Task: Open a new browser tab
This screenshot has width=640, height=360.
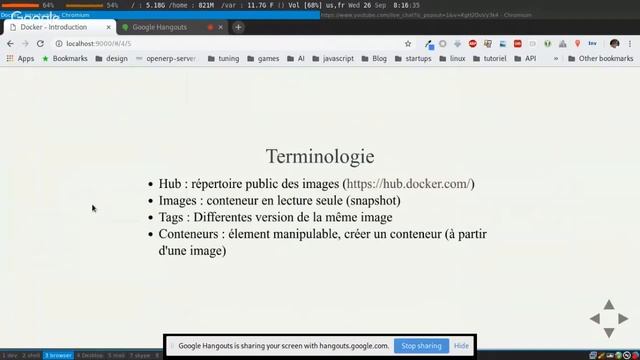Action: 238,27
